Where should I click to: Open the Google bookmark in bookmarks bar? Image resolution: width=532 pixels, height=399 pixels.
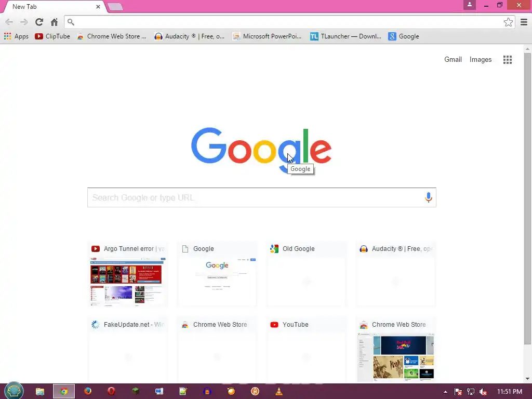404,36
